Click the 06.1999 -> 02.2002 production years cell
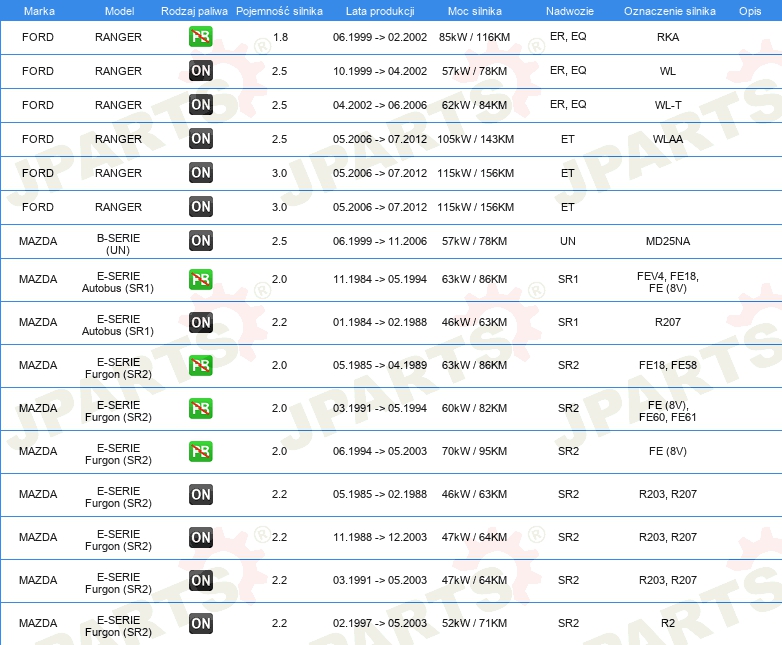The image size is (782, 645). coord(380,37)
